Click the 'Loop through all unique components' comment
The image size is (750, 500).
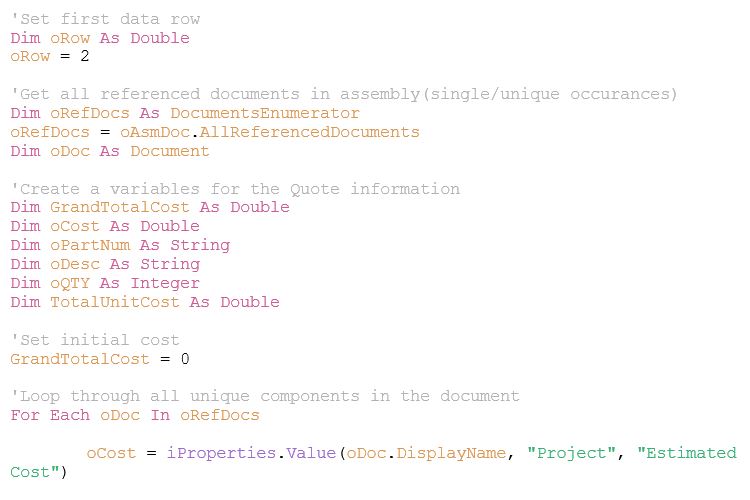pyautogui.click(x=265, y=396)
